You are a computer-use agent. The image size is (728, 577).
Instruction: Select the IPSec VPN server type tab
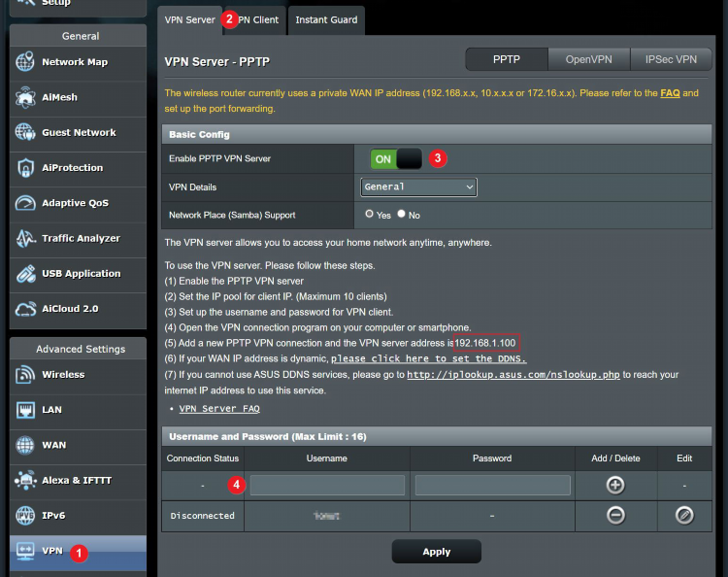click(x=671, y=59)
